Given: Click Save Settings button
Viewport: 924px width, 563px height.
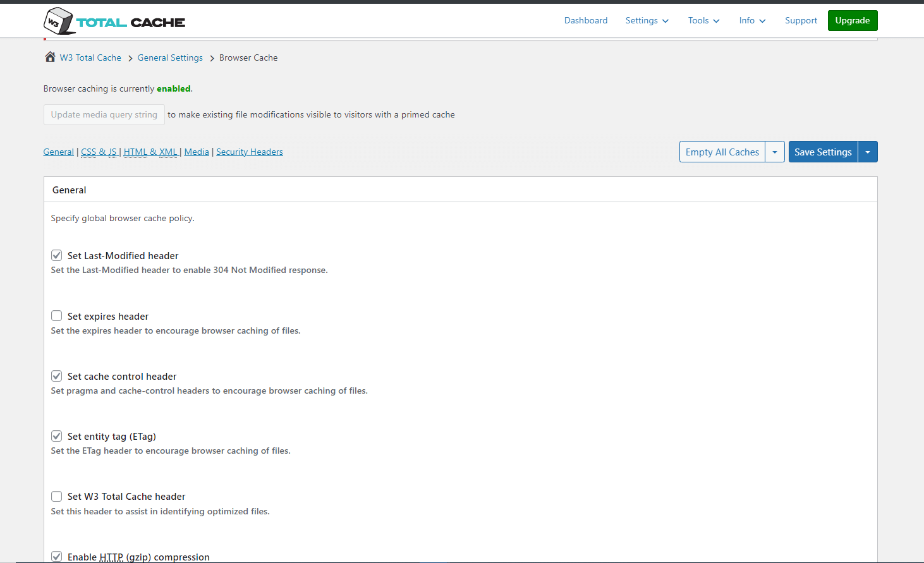Looking at the screenshot, I should (x=823, y=152).
